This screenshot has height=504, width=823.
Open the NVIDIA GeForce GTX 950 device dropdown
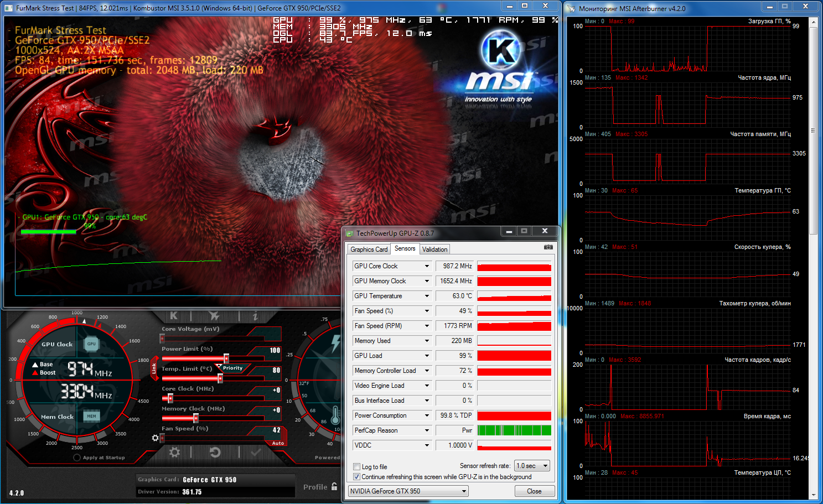click(408, 491)
